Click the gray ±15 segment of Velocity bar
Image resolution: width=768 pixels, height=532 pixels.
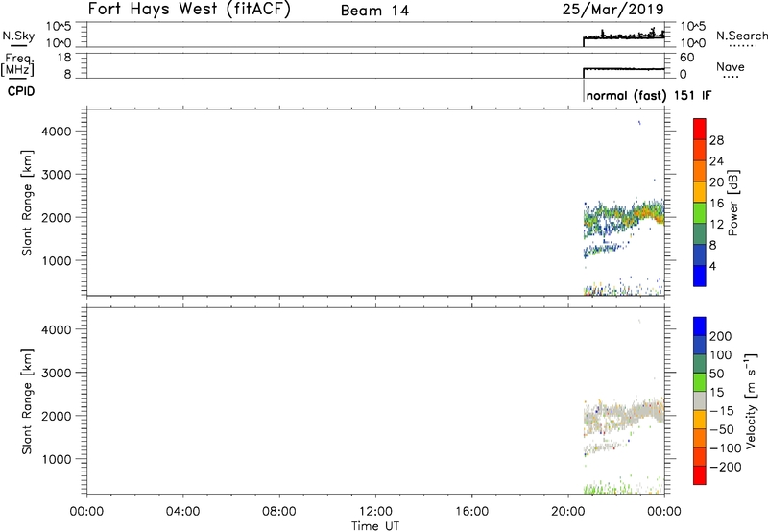tap(700, 400)
